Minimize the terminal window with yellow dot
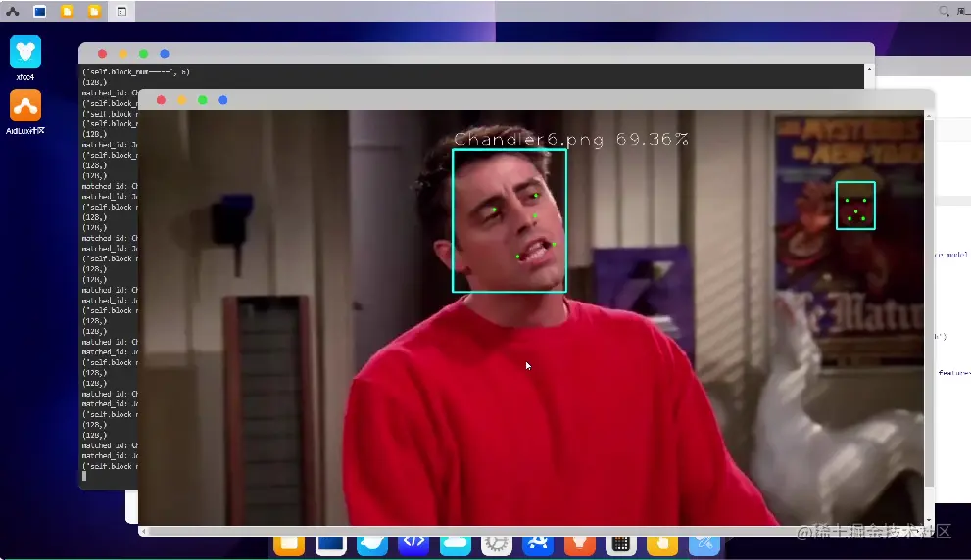Viewport: 971px width, 560px height. coord(122,54)
